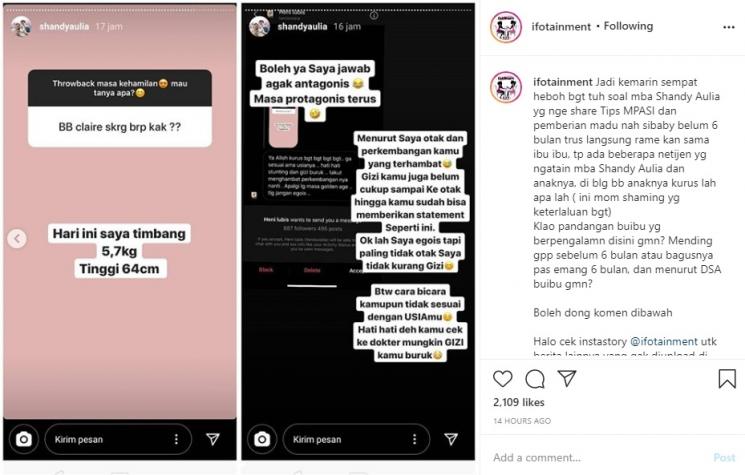This screenshot has height=475, width=745.
Task: Open shandyaulia avatar on the black story
Action: click(x=259, y=27)
